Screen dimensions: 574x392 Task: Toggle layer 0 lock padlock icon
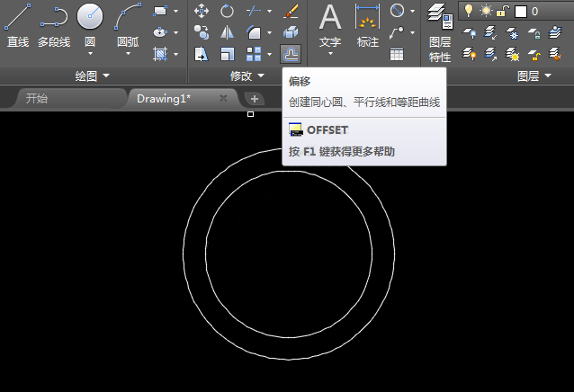pyautogui.click(x=503, y=12)
